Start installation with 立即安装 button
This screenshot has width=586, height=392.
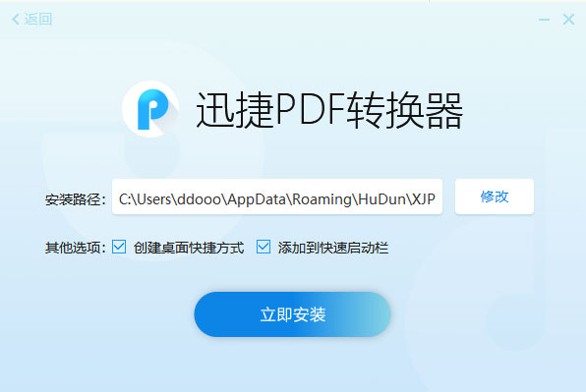pos(292,314)
